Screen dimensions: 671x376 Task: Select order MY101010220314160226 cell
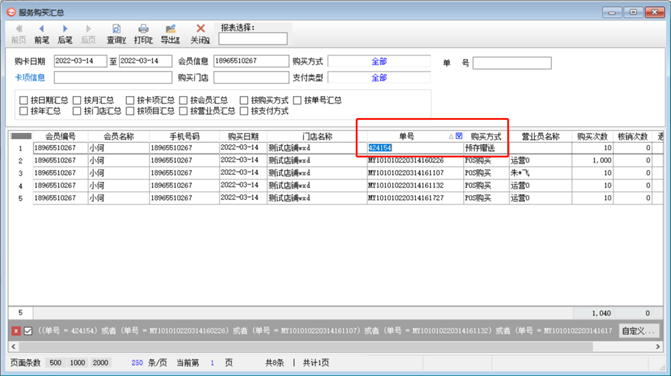pyautogui.click(x=415, y=160)
